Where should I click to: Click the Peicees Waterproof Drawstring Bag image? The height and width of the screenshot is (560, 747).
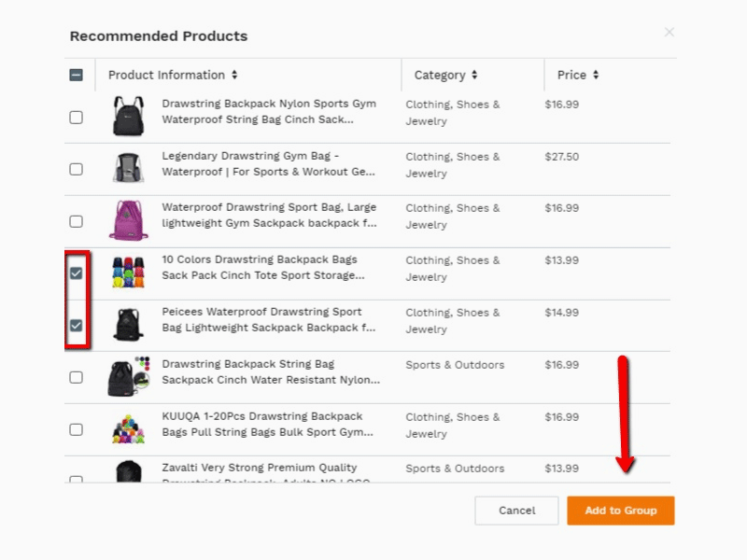(127, 325)
